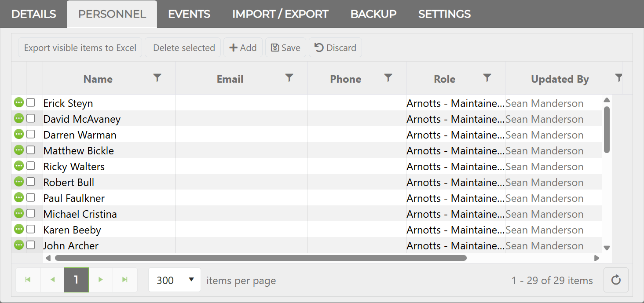Refresh the personnel grid
The image size is (644, 303).
616,280
